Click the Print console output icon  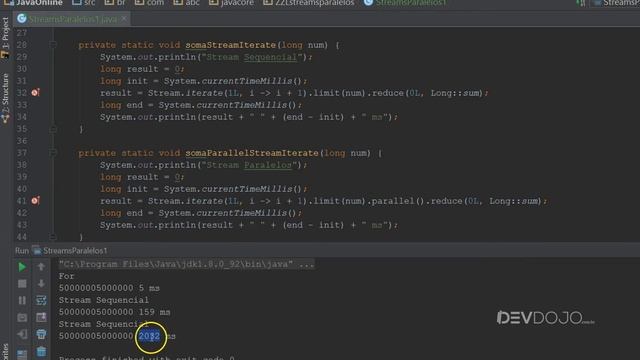tap(41, 334)
